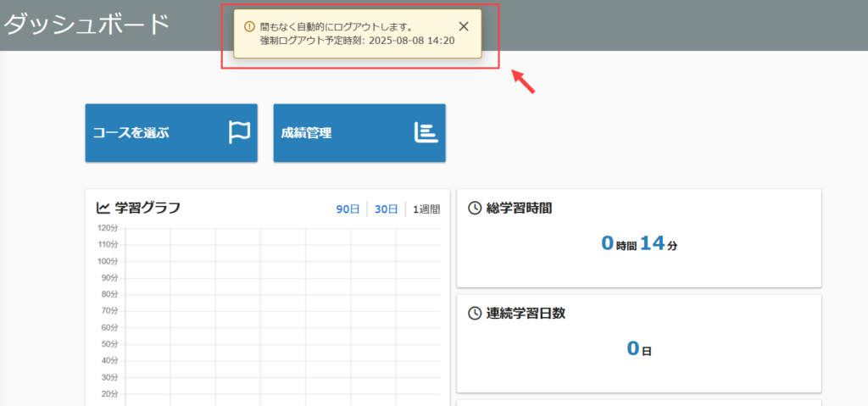This screenshot has height=406, width=868.
Task: Click the 総学習時間 heading
Action: (x=519, y=209)
